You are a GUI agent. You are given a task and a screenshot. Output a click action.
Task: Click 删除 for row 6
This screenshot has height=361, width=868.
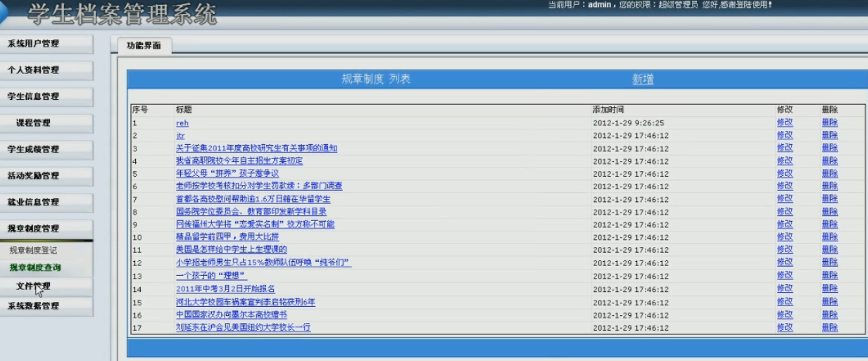[x=829, y=186]
